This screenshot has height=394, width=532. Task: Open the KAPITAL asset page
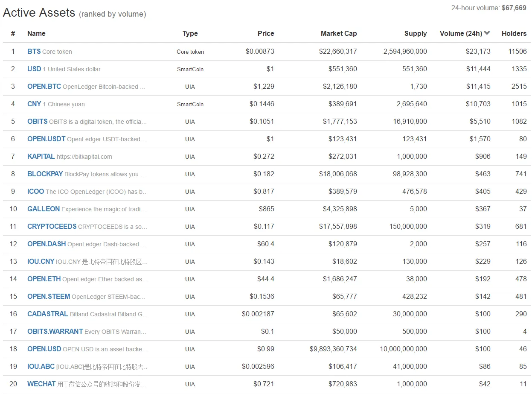[x=41, y=156]
